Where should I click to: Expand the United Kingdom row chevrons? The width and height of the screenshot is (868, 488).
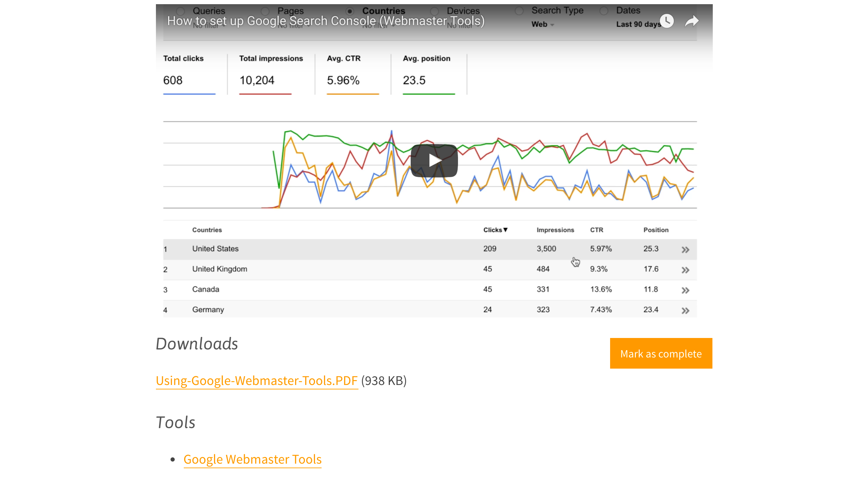pyautogui.click(x=685, y=270)
